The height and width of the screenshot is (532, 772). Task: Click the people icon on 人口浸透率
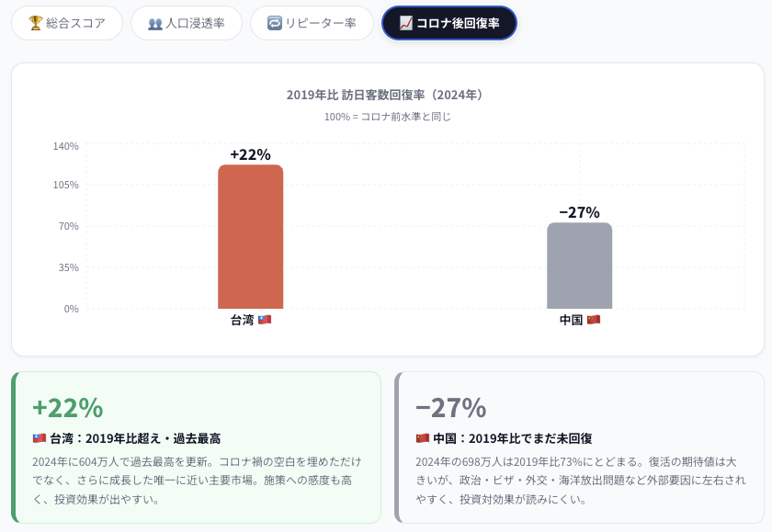pos(155,23)
